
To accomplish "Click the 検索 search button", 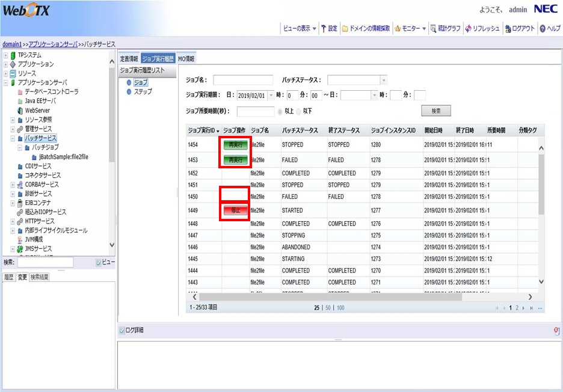I will coord(435,111).
